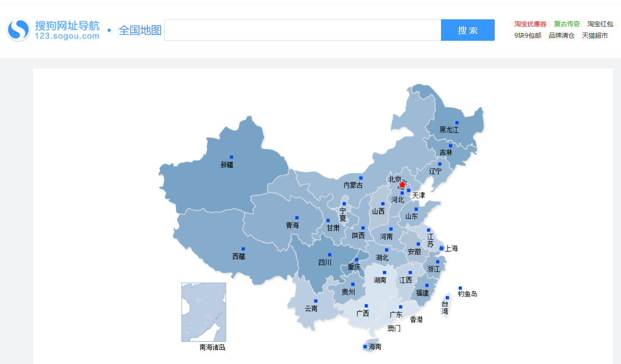Select 青海 on the map

(x=292, y=225)
